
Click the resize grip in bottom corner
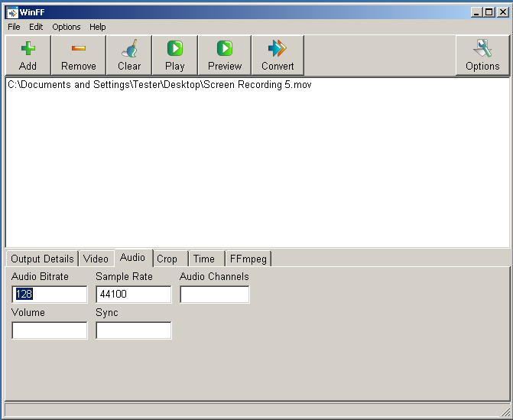pyautogui.click(x=506, y=411)
